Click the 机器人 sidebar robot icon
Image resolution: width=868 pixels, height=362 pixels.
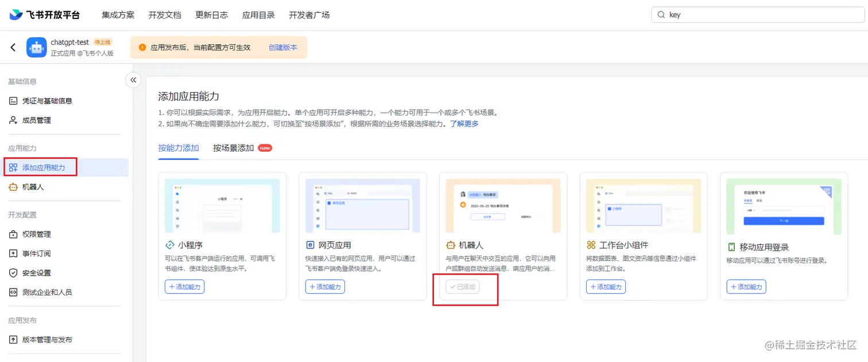coord(13,187)
